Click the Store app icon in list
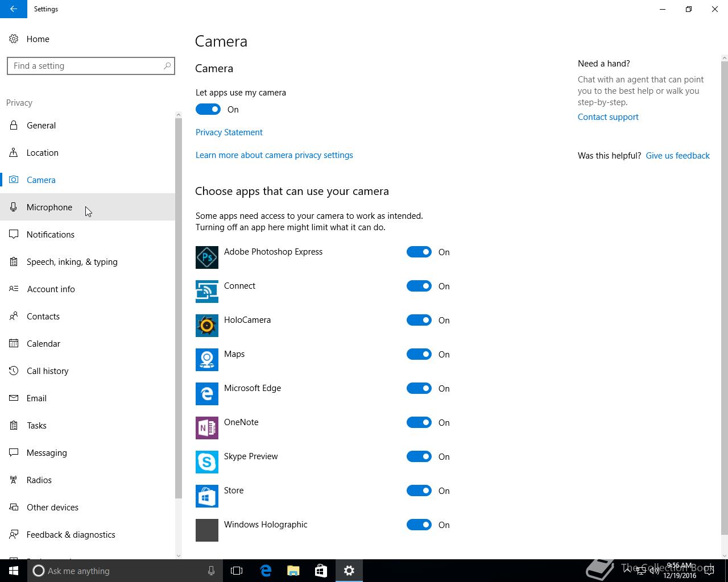 click(207, 496)
